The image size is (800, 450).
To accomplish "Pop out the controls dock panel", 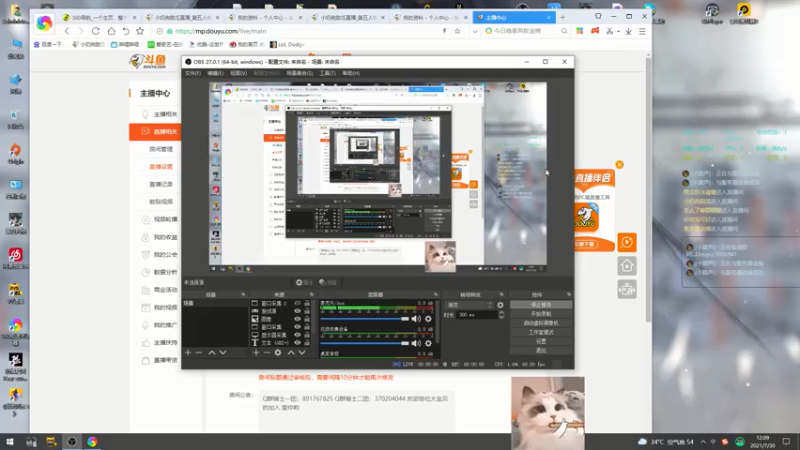I will pos(568,294).
